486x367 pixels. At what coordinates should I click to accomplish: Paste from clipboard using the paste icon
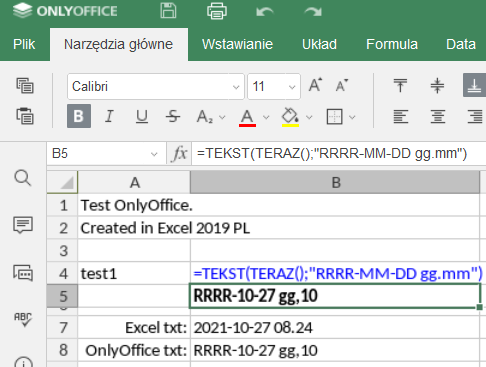point(25,116)
